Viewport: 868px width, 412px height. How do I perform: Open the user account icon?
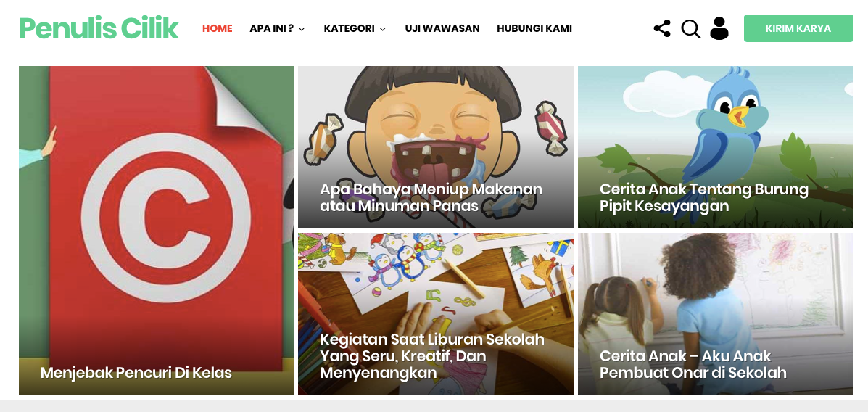click(x=719, y=28)
